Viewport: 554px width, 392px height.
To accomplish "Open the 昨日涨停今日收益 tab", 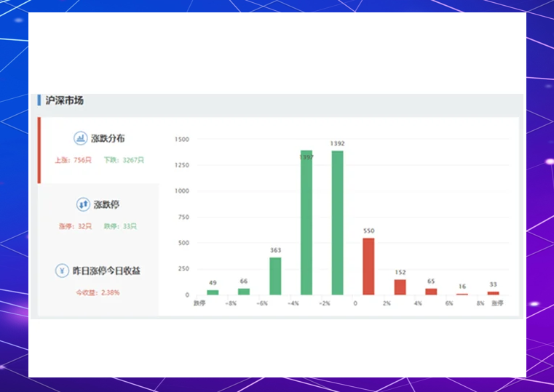I will (x=106, y=271).
